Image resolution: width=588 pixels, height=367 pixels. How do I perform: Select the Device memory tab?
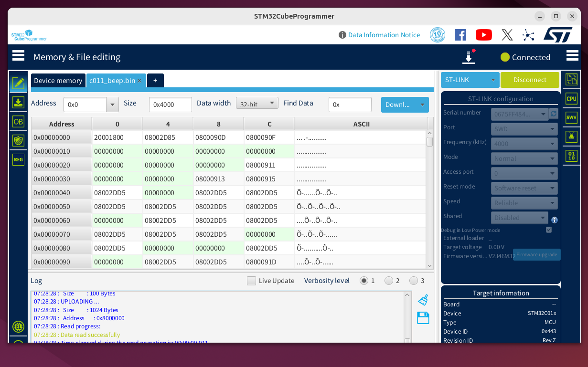(x=58, y=81)
